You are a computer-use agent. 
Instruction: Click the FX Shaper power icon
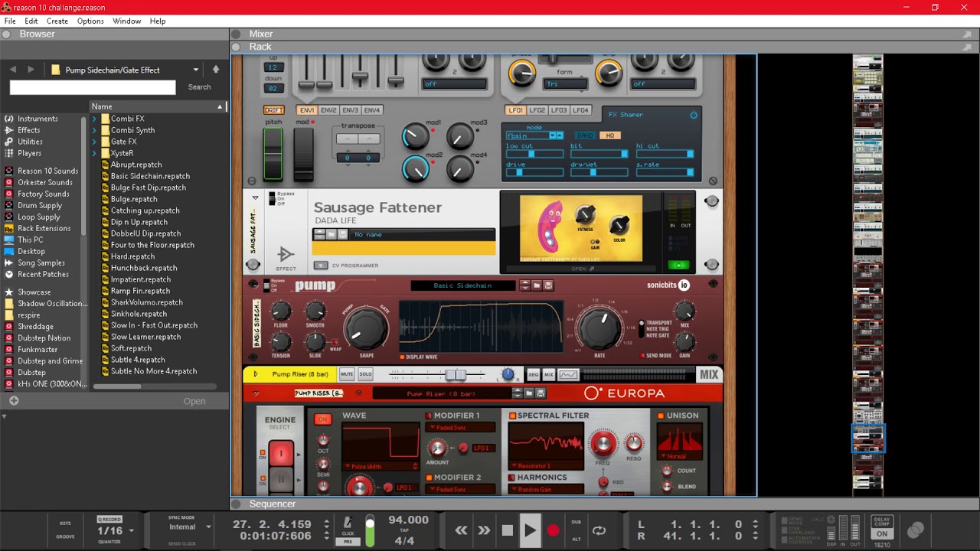point(694,115)
